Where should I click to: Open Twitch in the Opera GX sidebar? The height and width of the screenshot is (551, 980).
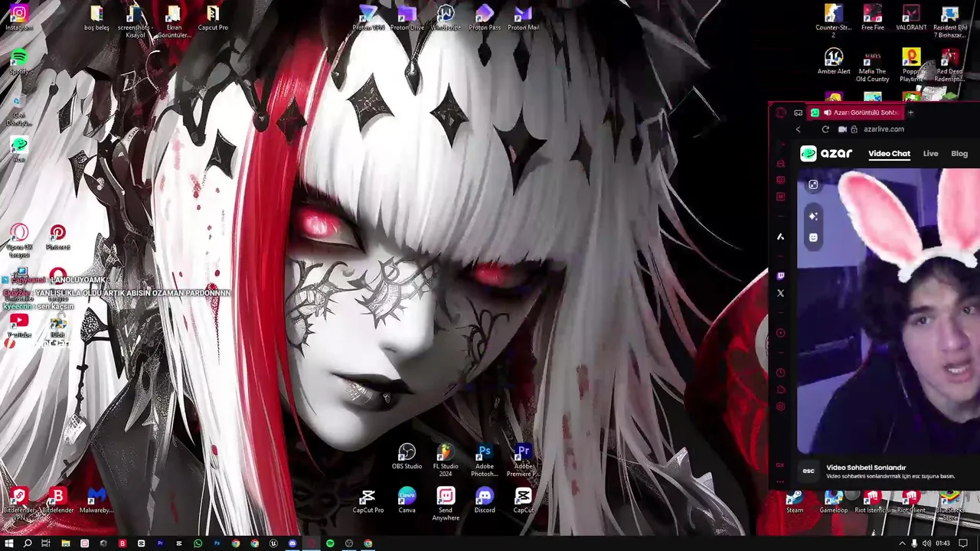coord(780,275)
